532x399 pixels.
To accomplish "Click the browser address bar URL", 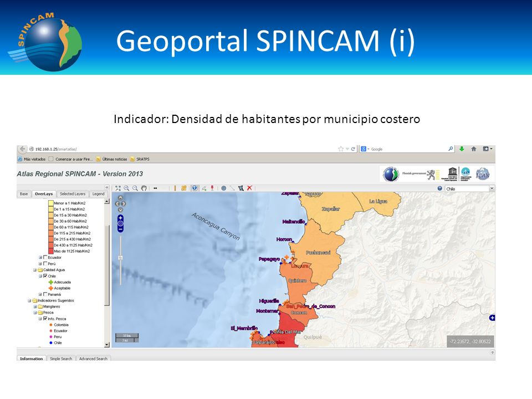I will (56, 149).
